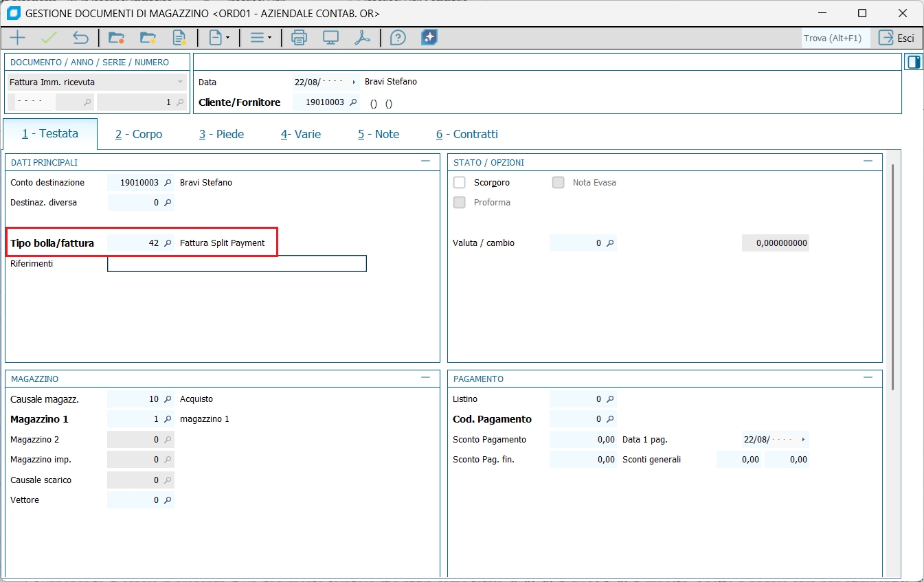Image resolution: width=924 pixels, height=582 pixels.
Task: Click the side panel toggle button at right
Action: (x=913, y=63)
